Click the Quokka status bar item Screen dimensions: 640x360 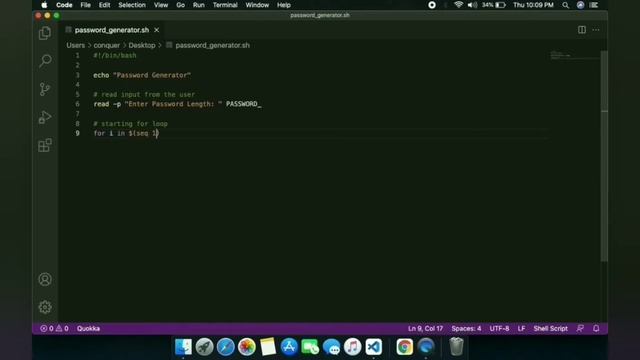tap(88, 329)
